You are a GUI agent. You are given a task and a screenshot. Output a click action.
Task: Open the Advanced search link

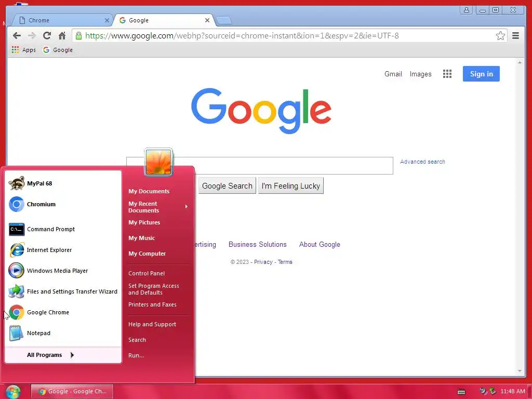[422, 162]
